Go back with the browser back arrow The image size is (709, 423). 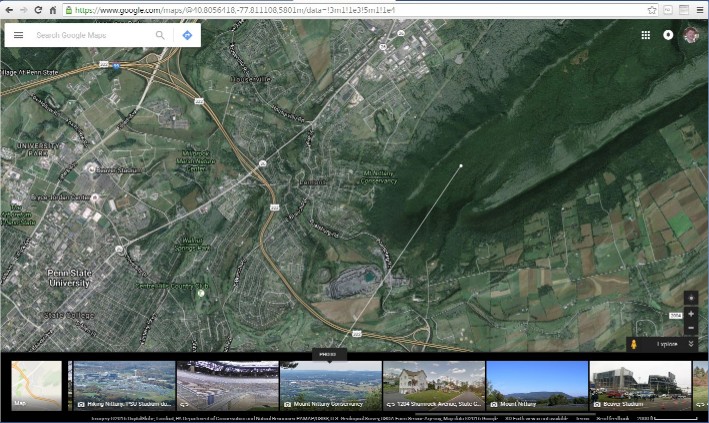click(x=9, y=10)
